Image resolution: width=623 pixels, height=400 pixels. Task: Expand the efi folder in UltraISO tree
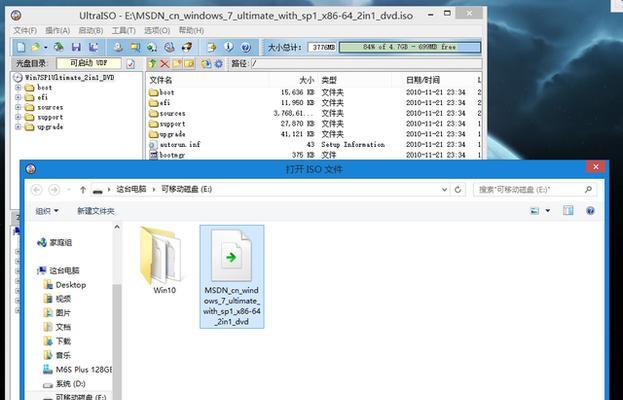tap(18, 97)
